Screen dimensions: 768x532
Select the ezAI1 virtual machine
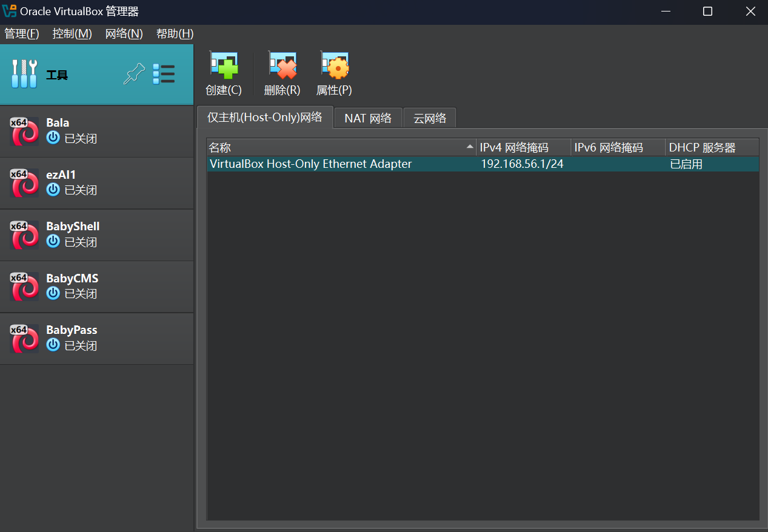(97, 183)
